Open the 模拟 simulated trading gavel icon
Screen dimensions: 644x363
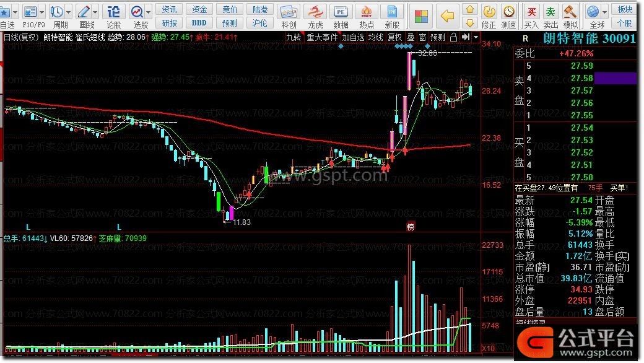pos(570,12)
